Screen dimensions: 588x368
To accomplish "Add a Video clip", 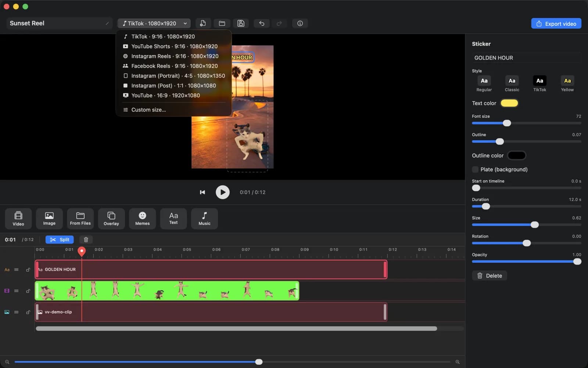I will (18, 219).
